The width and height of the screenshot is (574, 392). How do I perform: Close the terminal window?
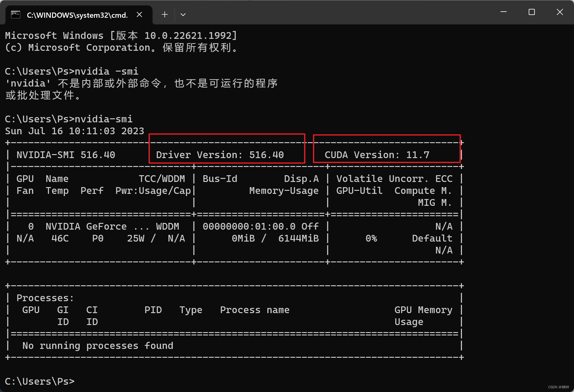pyautogui.click(x=560, y=12)
